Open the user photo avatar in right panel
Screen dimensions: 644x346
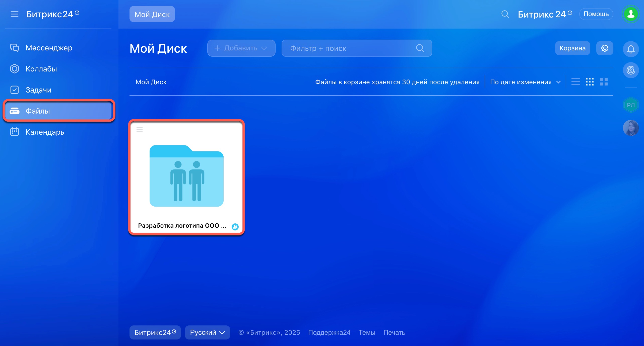point(631,128)
